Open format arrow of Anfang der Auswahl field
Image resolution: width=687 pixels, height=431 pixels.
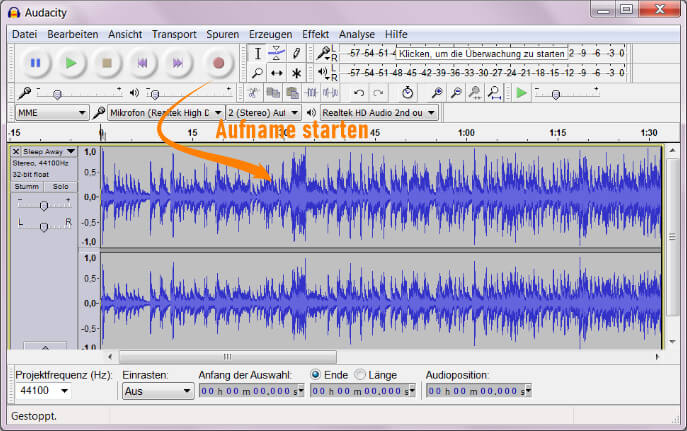301,390
